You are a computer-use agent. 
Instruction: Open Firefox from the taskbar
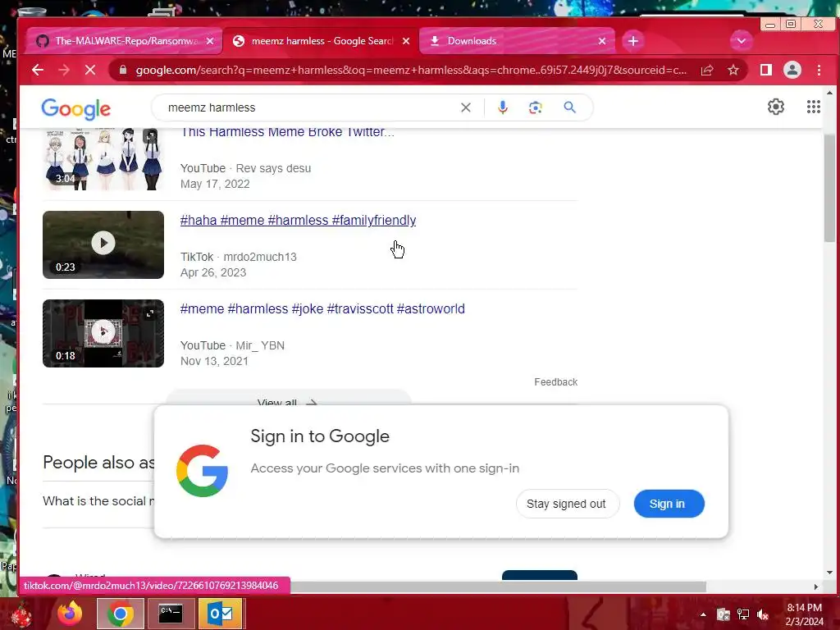[71, 614]
